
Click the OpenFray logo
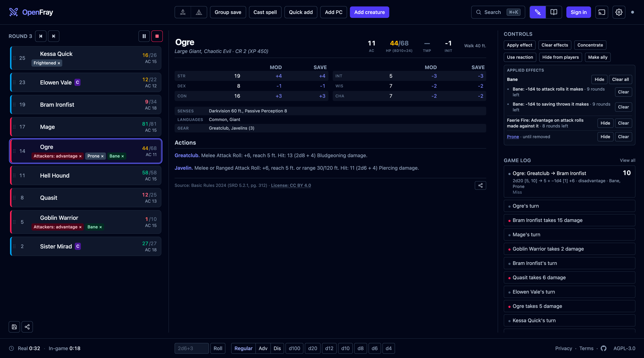[31, 12]
